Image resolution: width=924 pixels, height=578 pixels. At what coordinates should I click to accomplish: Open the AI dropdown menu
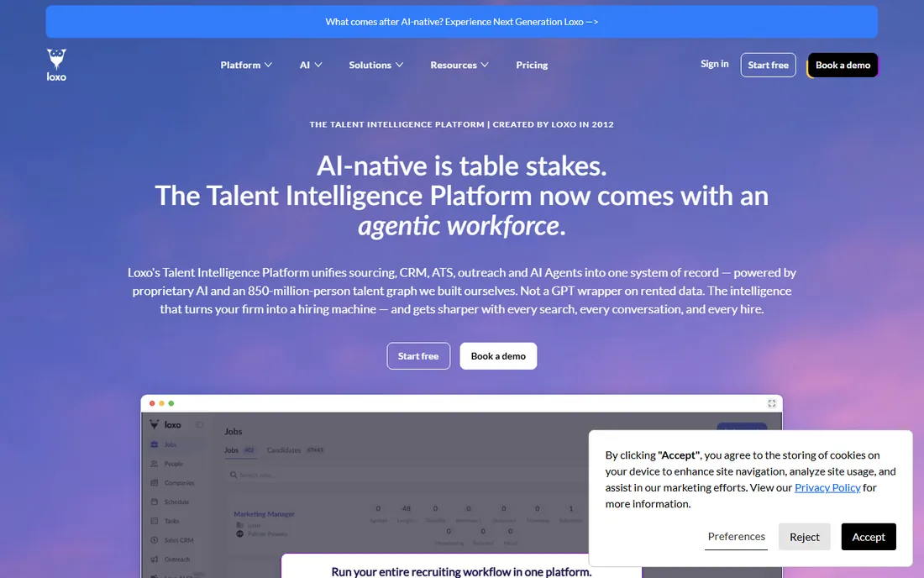311,65
